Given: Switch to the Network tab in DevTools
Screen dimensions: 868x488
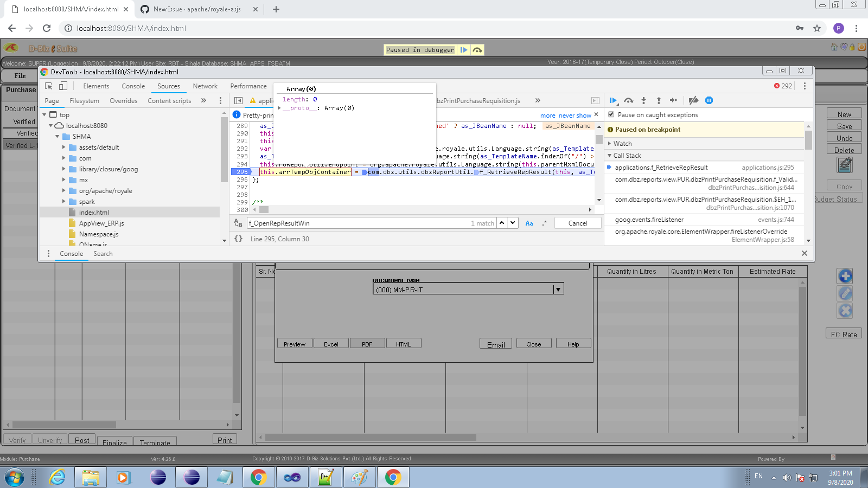Looking at the screenshot, I should (x=205, y=86).
